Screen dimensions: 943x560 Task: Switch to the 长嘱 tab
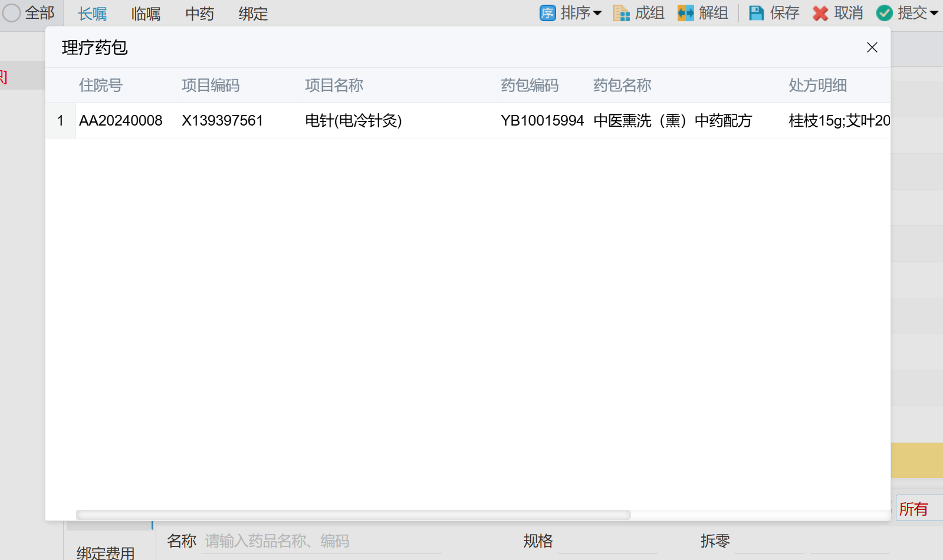93,14
